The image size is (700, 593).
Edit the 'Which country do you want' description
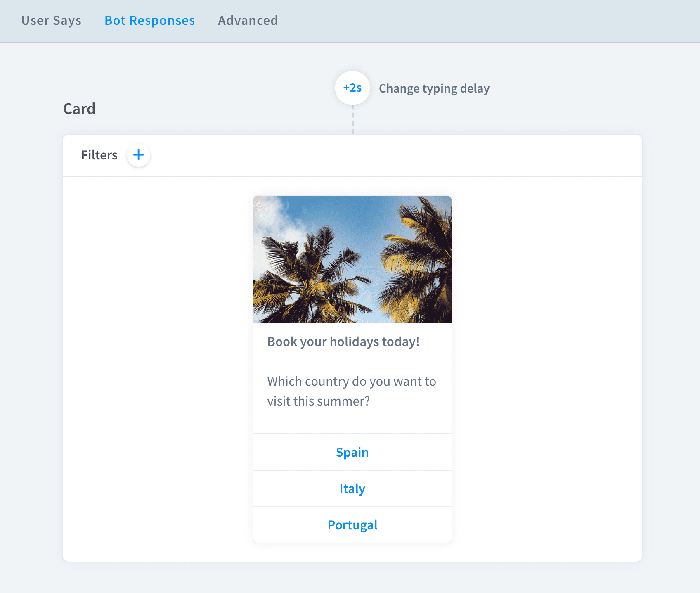[352, 391]
